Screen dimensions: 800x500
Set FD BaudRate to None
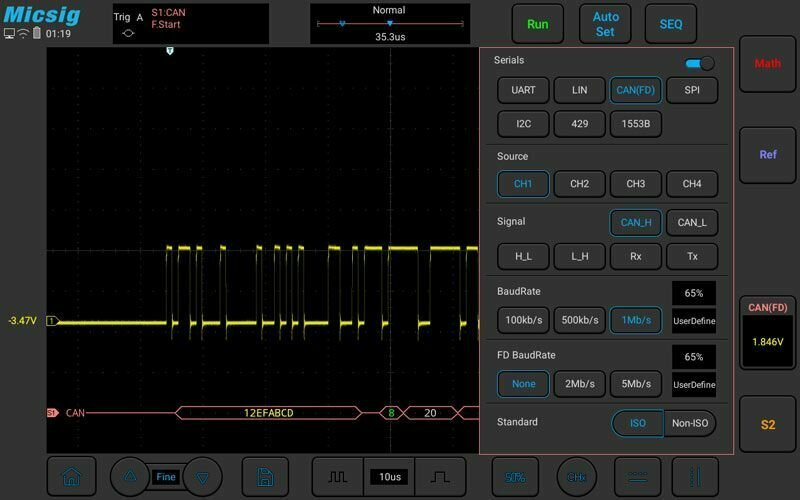pyautogui.click(x=523, y=384)
